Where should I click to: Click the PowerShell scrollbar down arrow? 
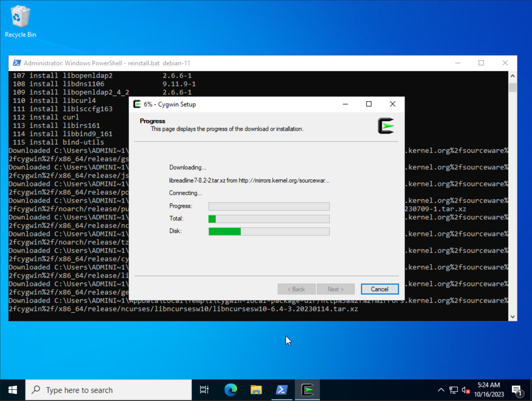pyautogui.click(x=512, y=317)
